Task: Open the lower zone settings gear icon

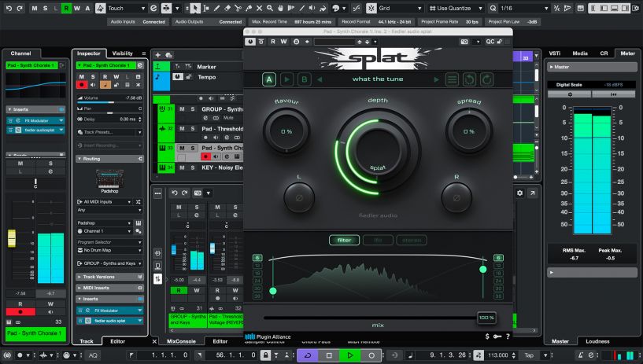Action: pos(519,193)
